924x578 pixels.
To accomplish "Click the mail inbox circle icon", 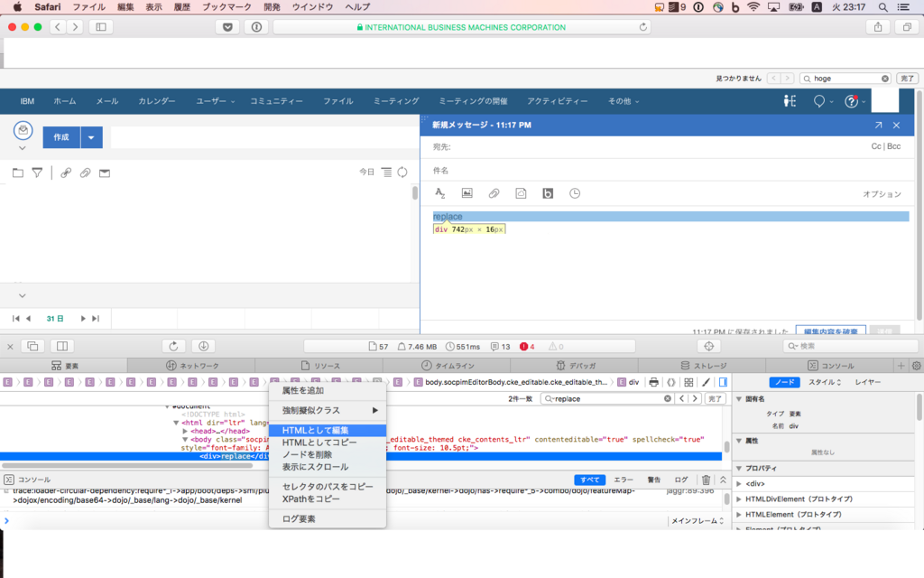I will [x=23, y=130].
